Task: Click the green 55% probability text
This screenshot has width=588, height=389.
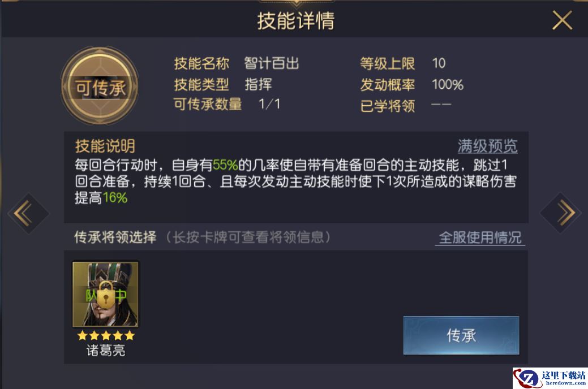Action: coord(225,165)
